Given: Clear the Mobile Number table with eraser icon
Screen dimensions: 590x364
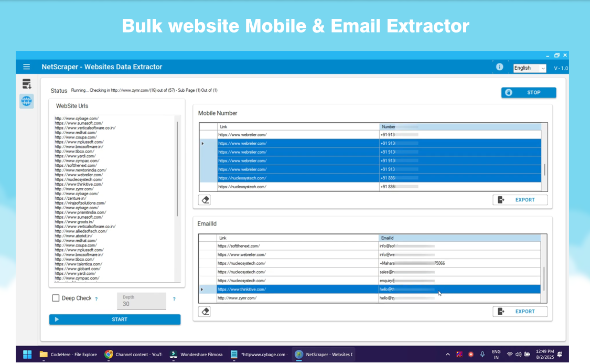Looking at the screenshot, I should (x=205, y=200).
